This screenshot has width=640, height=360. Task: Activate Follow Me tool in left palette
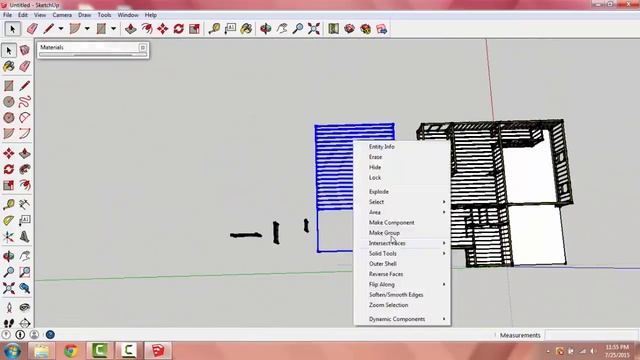[x=24, y=169]
